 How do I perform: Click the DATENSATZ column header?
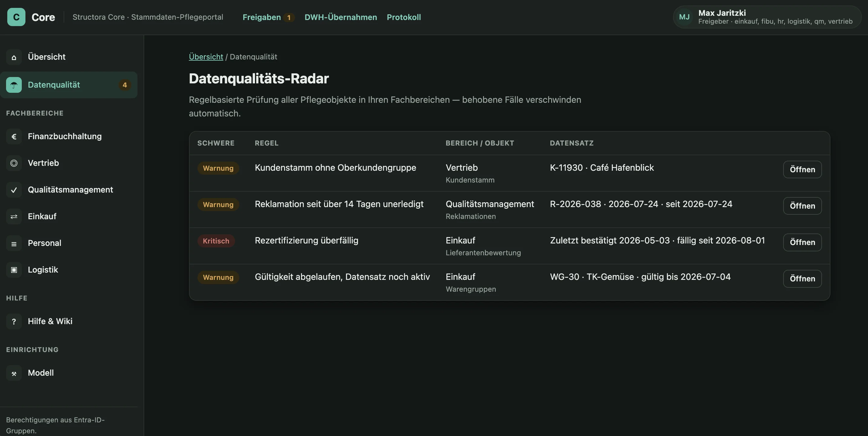(572, 143)
